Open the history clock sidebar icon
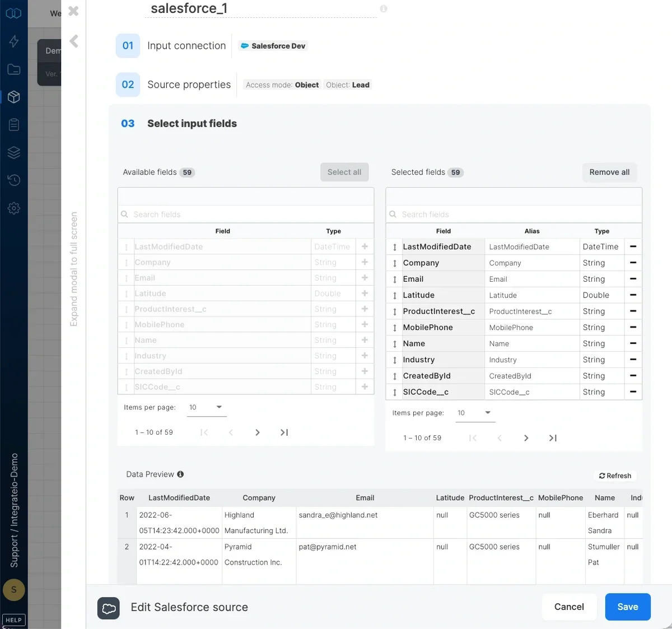Viewport: 672px width, 629px height. pos(14,180)
